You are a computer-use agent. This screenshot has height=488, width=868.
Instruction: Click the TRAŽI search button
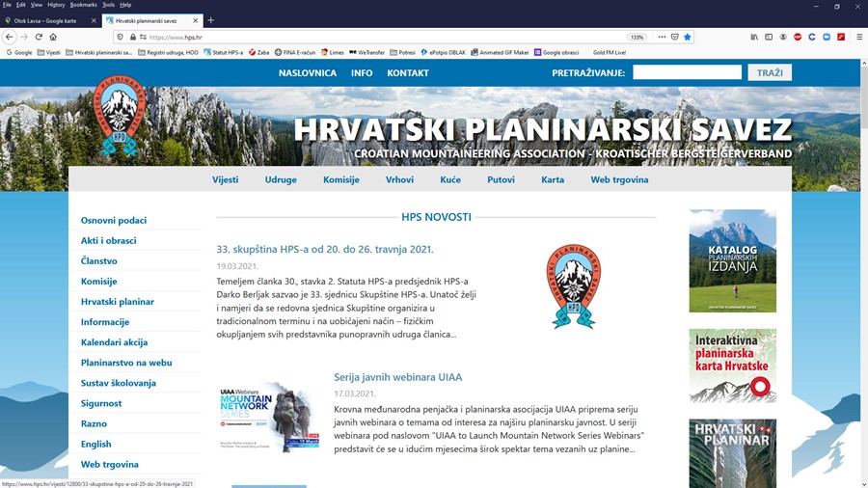tap(770, 72)
